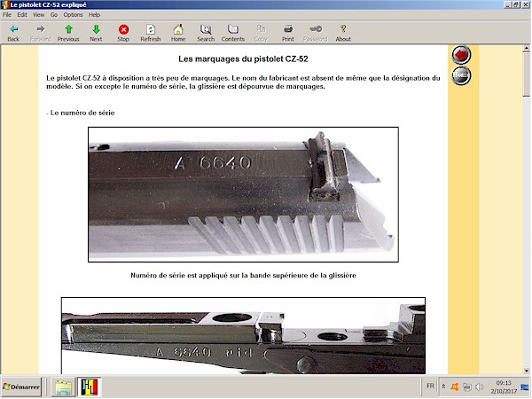Viewport: 532px width, 399px height.
Task: Click caption 'Numéro de série est appliqué'
Action: tap(243, 275)
